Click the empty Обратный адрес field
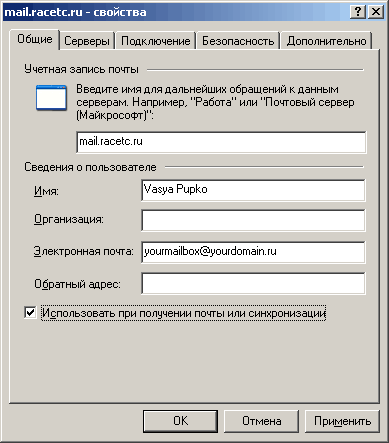Image resolution: width=389 pixels, height=443 pixels. pos(253,283)
